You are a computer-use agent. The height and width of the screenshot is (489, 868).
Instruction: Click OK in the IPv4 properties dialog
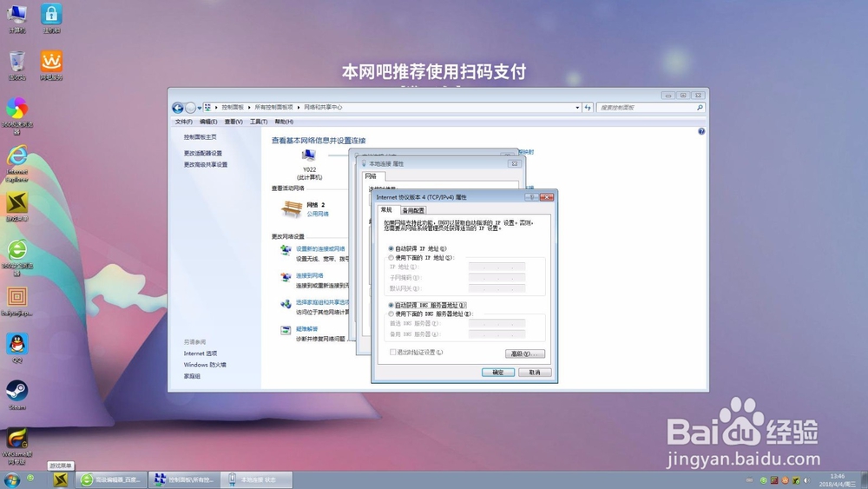[498, 372]
